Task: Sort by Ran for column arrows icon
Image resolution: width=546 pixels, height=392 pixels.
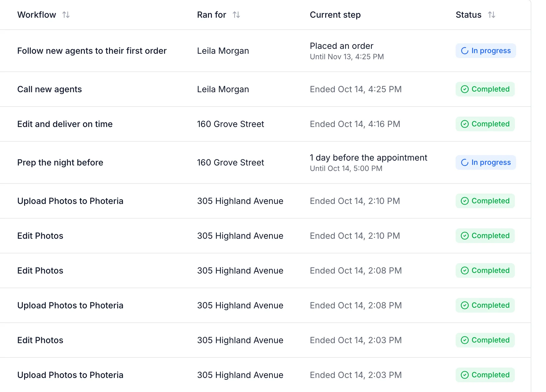Action: [236, 15]
